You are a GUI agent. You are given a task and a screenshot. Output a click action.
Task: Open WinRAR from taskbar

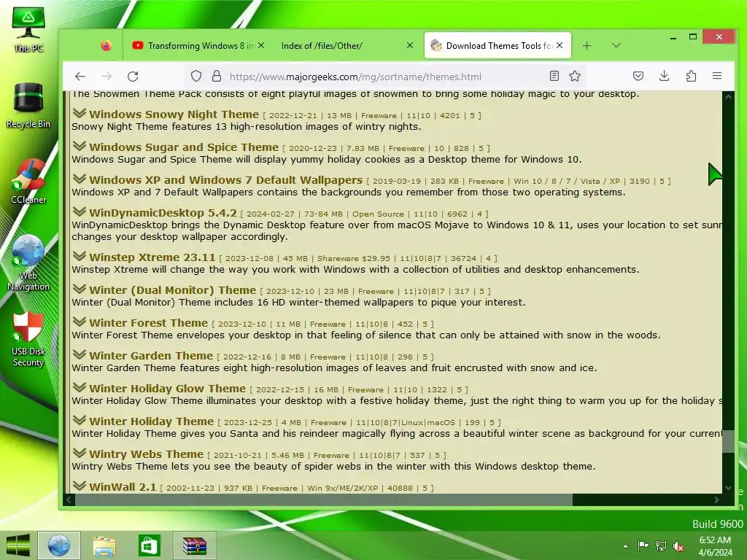194,545
